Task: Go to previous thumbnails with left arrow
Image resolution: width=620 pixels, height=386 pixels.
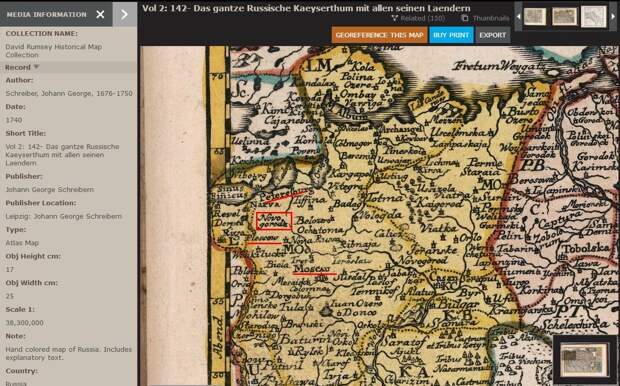Action: [x=518, y=17]
